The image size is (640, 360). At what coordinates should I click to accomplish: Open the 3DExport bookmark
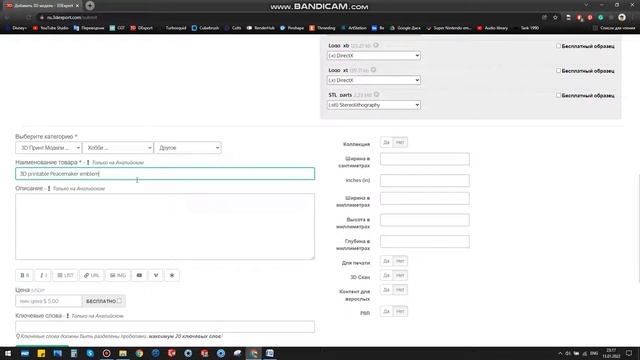click(x=142, y=28)
